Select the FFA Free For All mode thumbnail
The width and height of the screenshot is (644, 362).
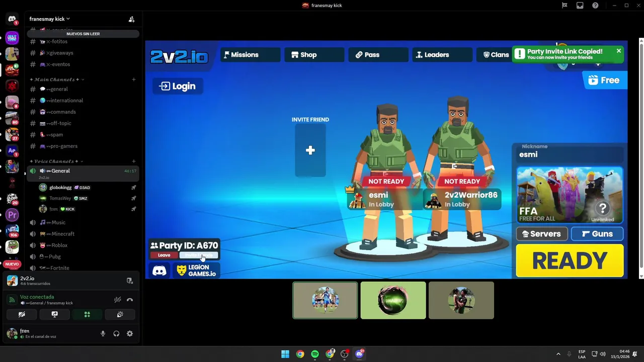pos(570,195)
